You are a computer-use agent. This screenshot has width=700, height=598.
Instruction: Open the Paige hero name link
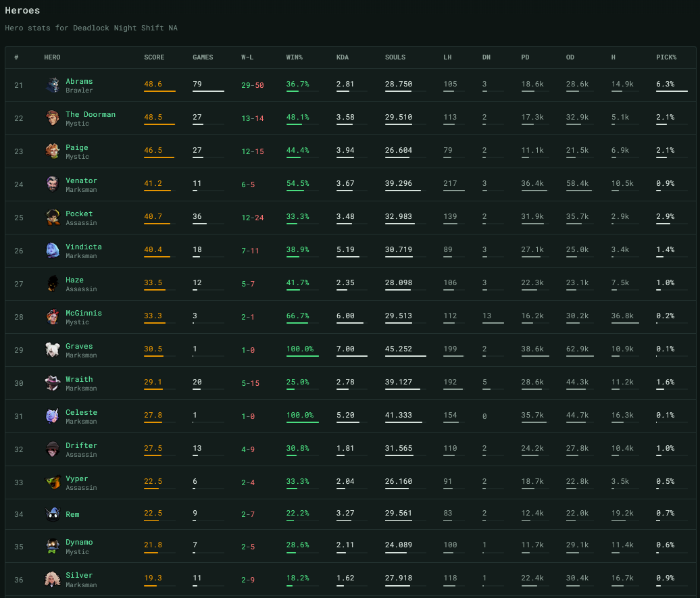click(x=77, y=147)
